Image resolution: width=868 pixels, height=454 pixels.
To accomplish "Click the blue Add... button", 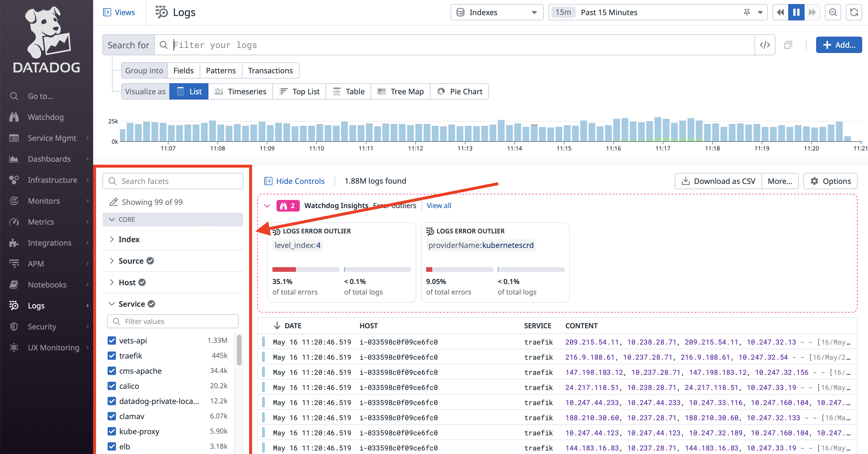I will coord(839,45).
